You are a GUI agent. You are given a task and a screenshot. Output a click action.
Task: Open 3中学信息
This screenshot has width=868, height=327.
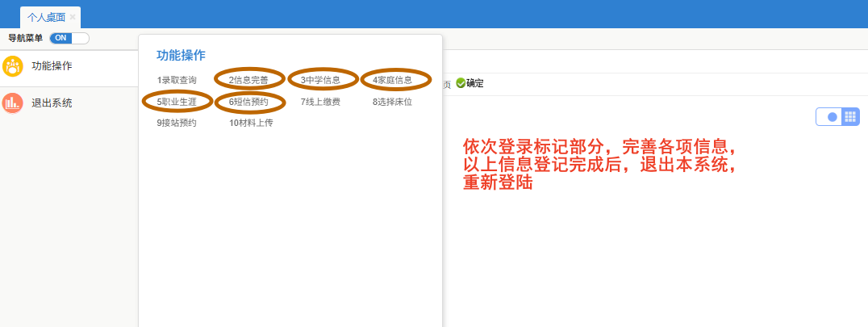click(x=320, y=80)
